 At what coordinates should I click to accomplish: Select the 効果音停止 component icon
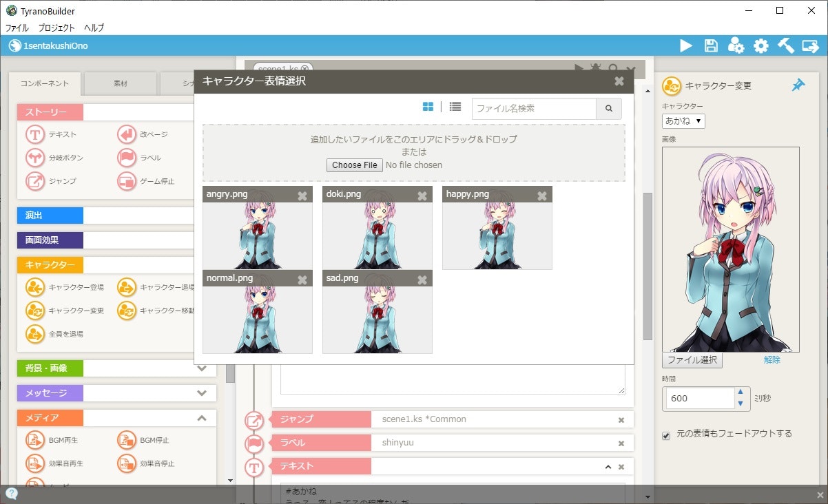pyautogui.click(x=126, y=463)
